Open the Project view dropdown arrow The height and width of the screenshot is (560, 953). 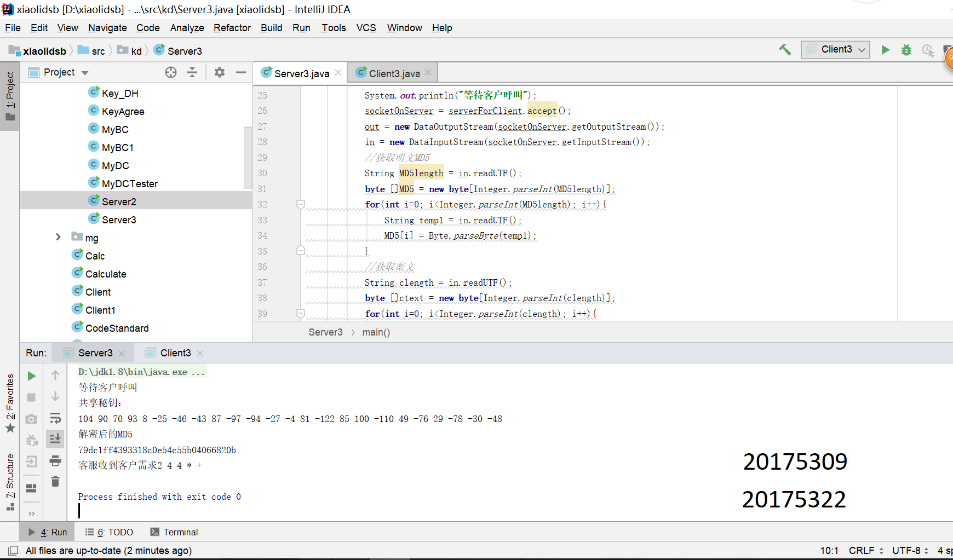tap(85, 73)
